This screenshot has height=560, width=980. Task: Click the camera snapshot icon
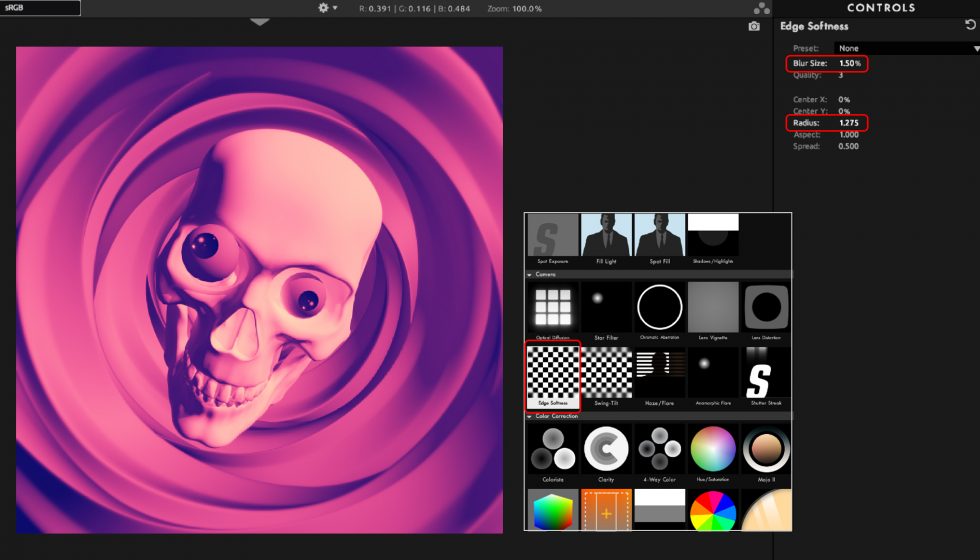point(754,26)
